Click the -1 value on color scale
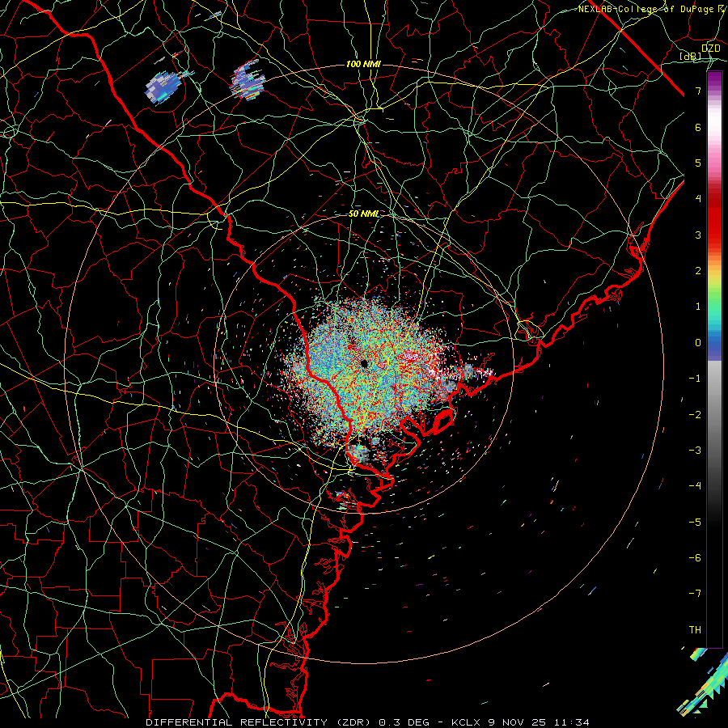728x728 pixels. point(695,379)
